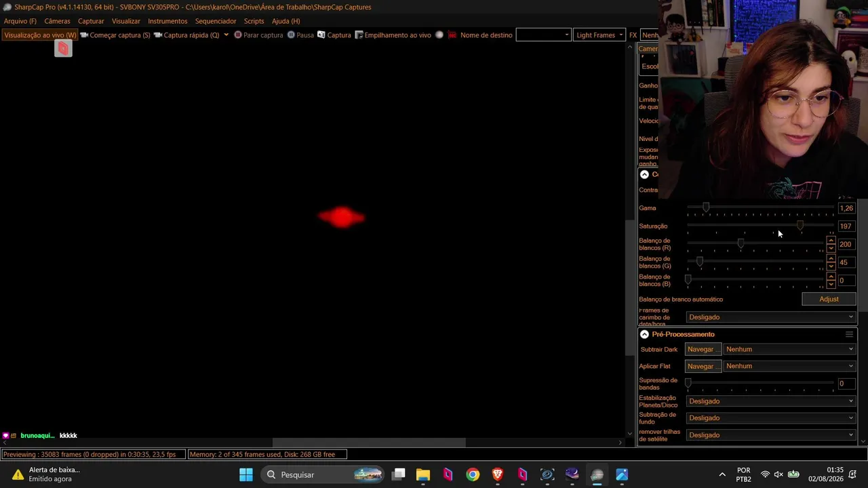The image size is (868, 488).
Task: Click the blue white-balance slider handle
Action: tap(688, 279)
